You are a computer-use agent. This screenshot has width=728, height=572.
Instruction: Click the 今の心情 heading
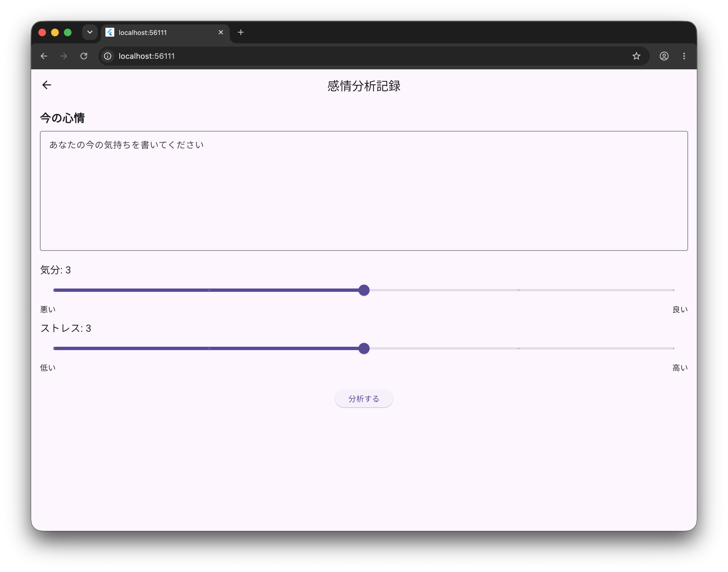point(62,118)
